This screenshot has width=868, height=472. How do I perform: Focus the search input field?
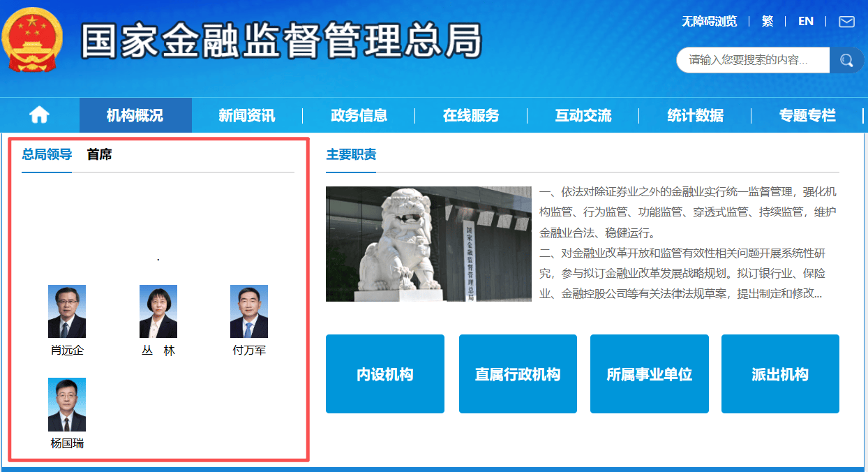click(x=754, y=60)
